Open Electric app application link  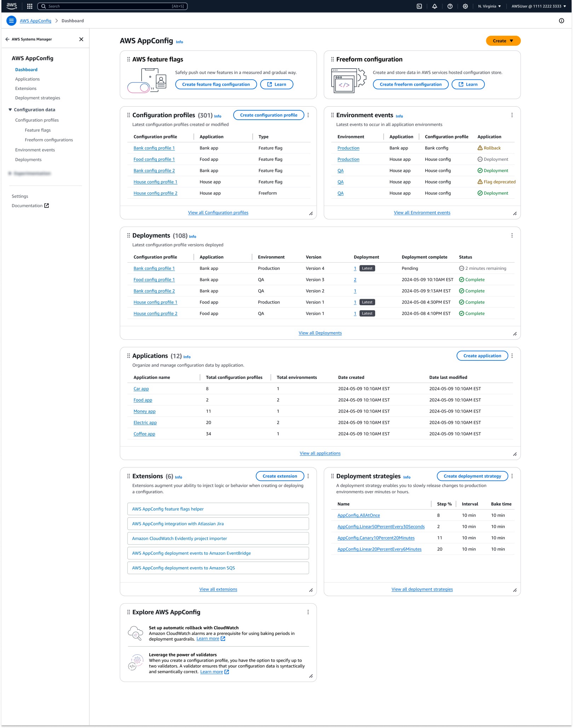(145, 423)
